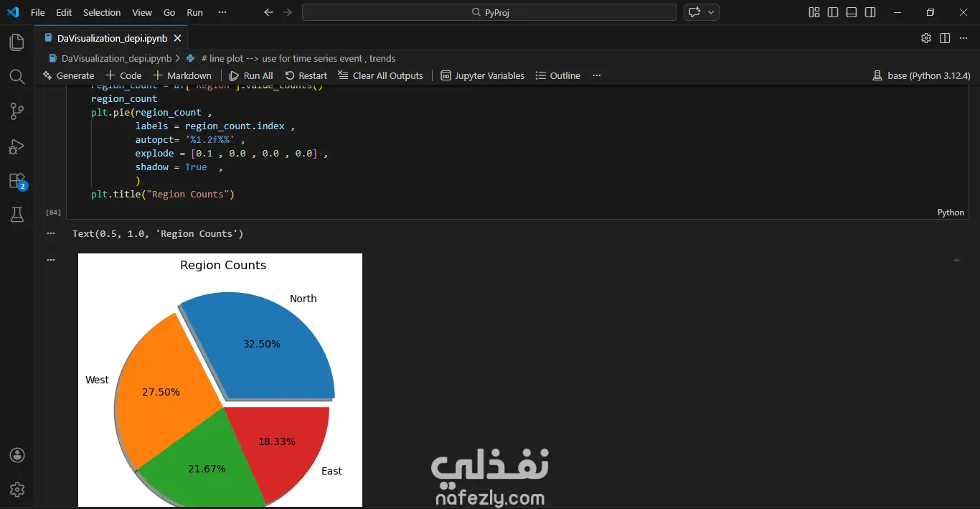The image size is (980, 509).
Task: Open the Extensions view with badge
Action: pyautogui.click(x=17, y=181)
